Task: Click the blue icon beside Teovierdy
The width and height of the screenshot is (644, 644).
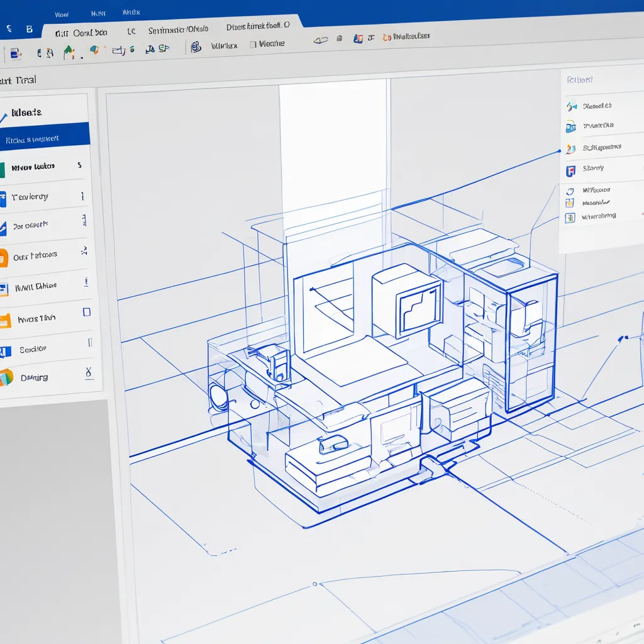Action: (3, 199)
